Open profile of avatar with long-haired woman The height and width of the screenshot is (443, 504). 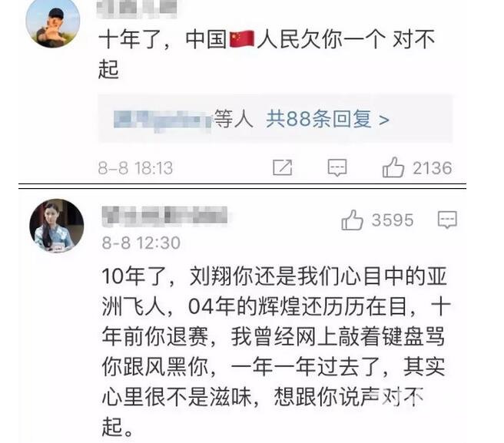pos(57,226)
